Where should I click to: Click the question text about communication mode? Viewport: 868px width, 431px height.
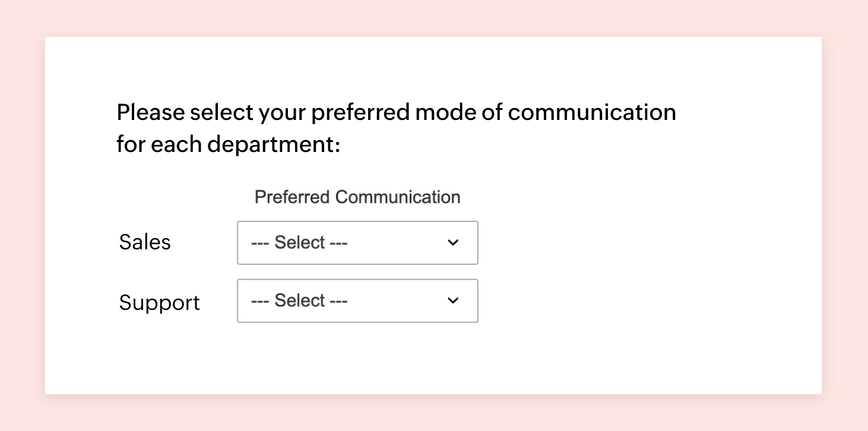pyautogui.click(x=397, y=112)
